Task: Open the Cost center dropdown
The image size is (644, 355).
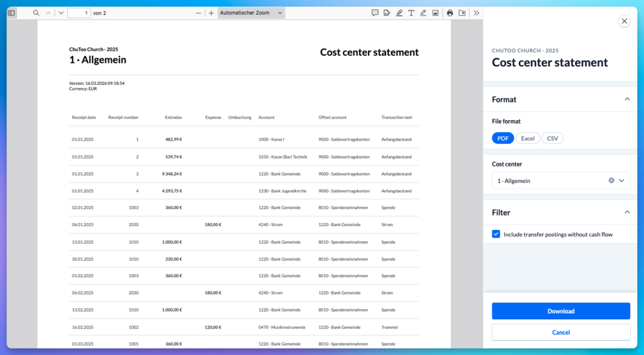Action: (621, 180)
